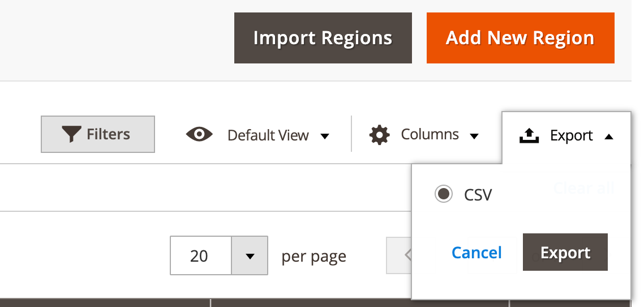This screenshot has height=307, width=644.
Task: Cancel the export dialog
Action: [x=476, y=252]
